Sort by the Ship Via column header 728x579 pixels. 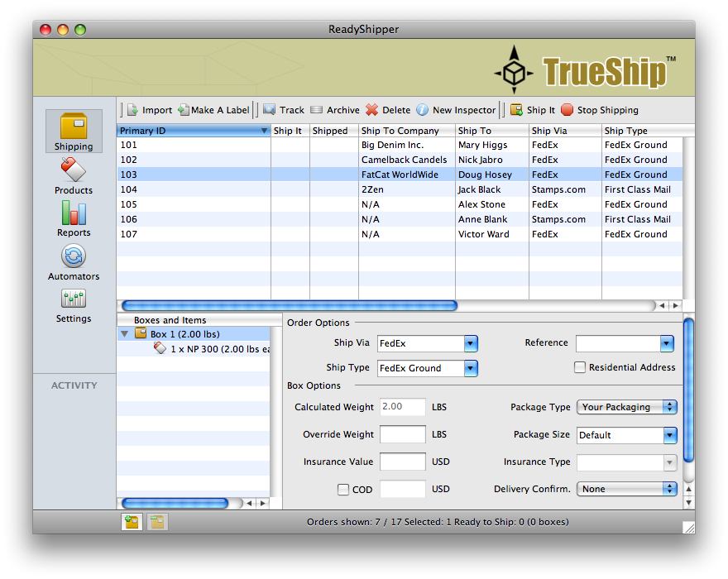tap(566, 131)
